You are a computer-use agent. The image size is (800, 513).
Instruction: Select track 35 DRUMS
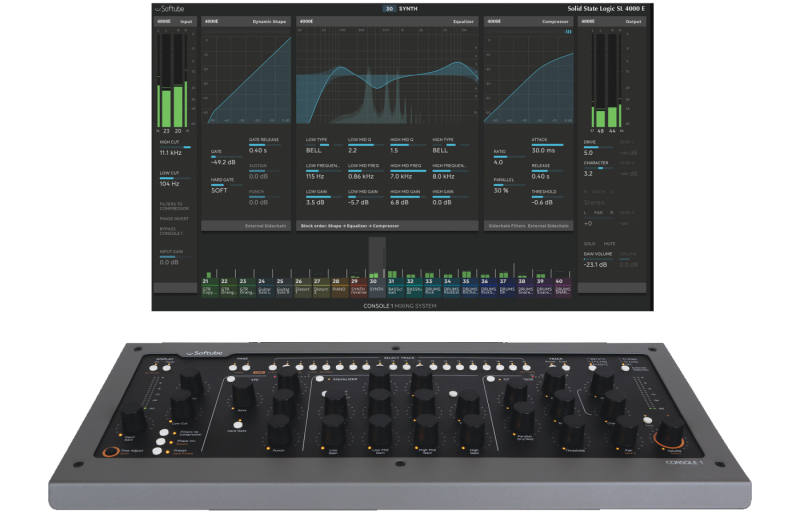470,287
